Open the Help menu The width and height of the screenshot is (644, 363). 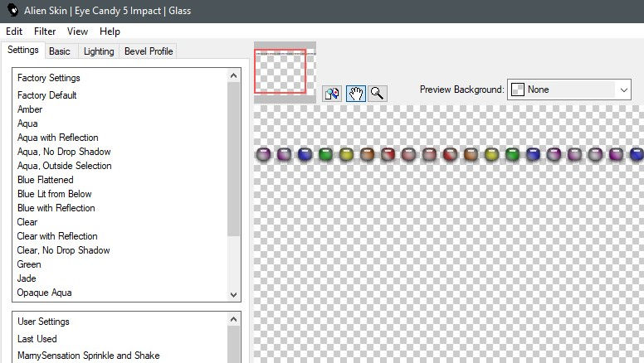pyautogui.click(x=110, y=31)
